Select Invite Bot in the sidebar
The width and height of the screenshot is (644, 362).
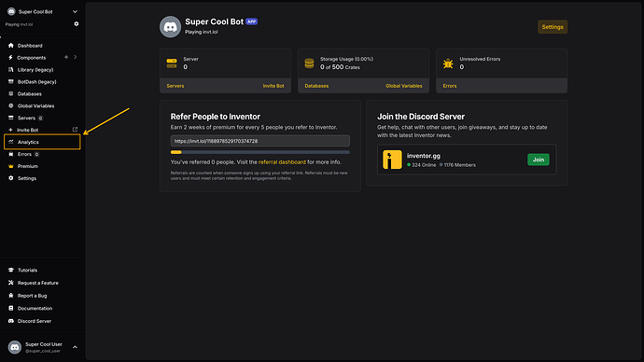point(27,130)
